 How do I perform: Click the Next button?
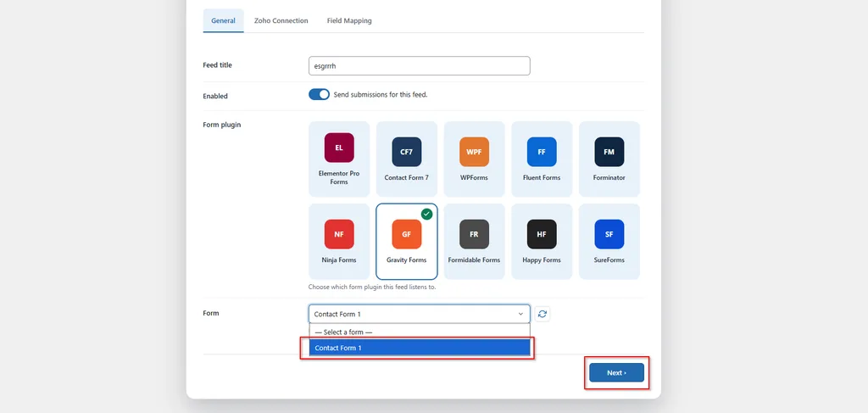(x=617, y=372)
